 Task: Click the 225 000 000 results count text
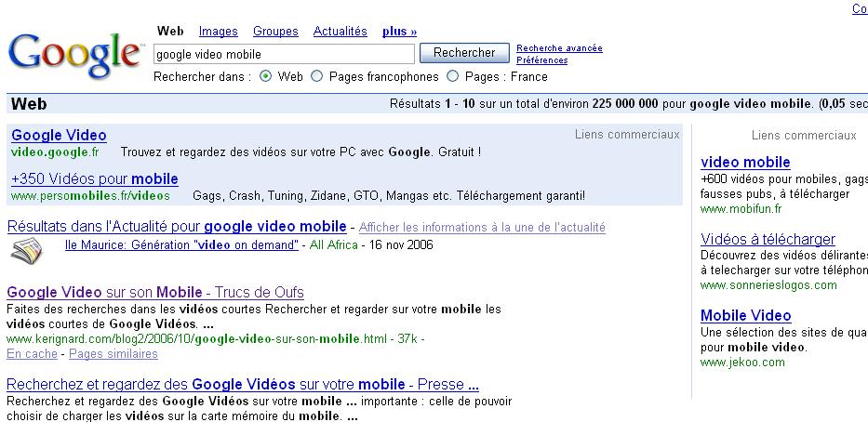tap(625, 104)
